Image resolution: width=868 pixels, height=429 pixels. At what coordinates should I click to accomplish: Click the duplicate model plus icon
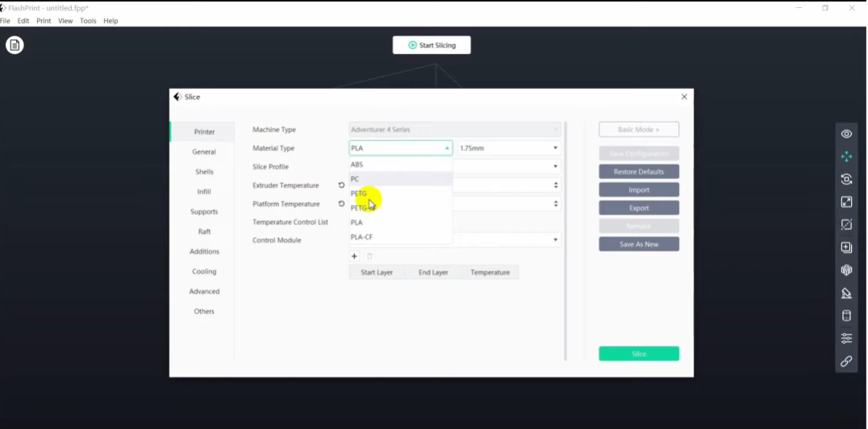click(846, 248)
